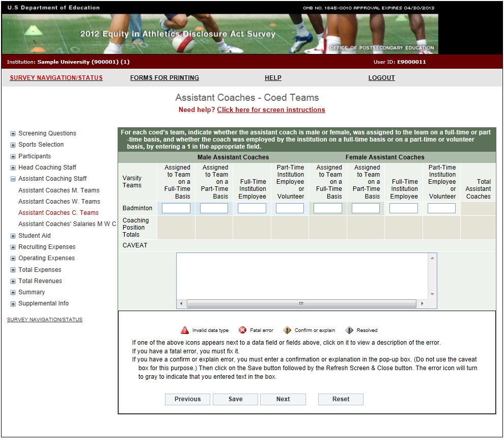Viewport: 504px width, 446px height.
Task: Expand the Sports Selection section
Action: tap(13, 145)
